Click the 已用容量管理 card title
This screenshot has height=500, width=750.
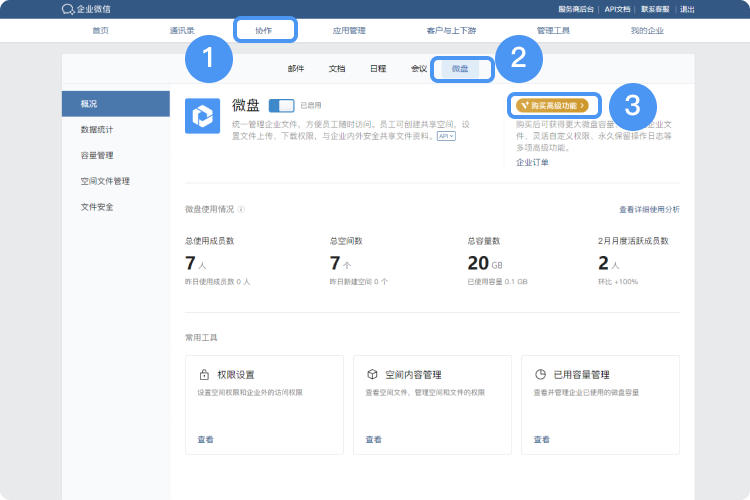point(582,375)
